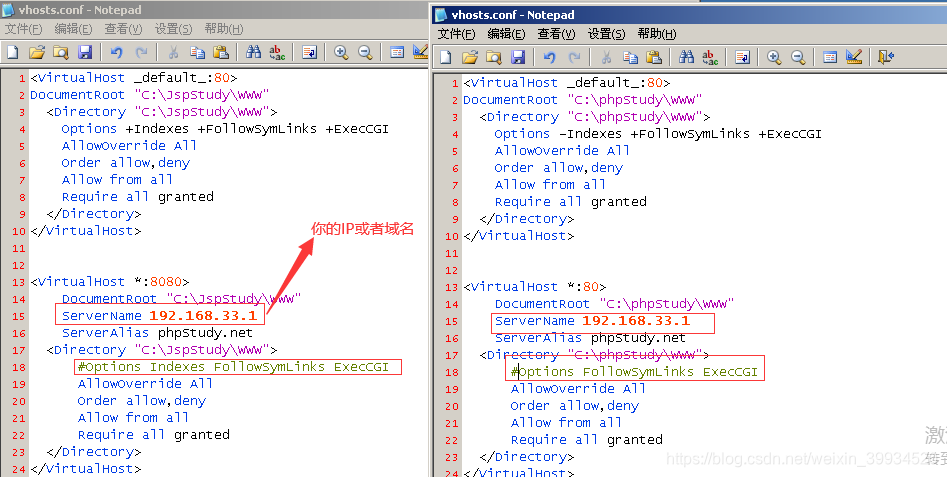Click DocumentRoot "C:\JspStudy\WWW" on line 2
The height and width of the screenshot is (477, 947).
(x=149, y=95)
